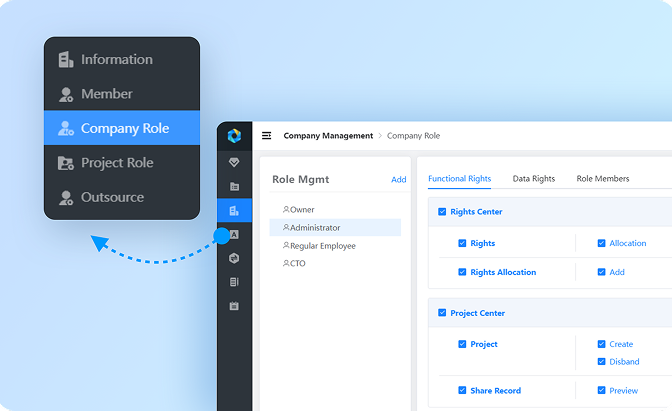Toggle the Rights Center checkbox
Viewport: 672px width, 411px height.
point(442,212)
